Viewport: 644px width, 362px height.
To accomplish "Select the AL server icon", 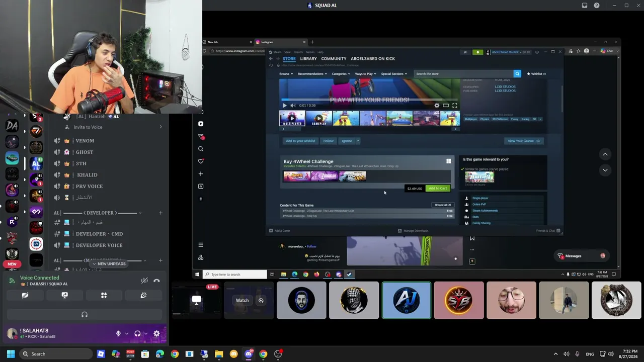I will tap(36, 164).
